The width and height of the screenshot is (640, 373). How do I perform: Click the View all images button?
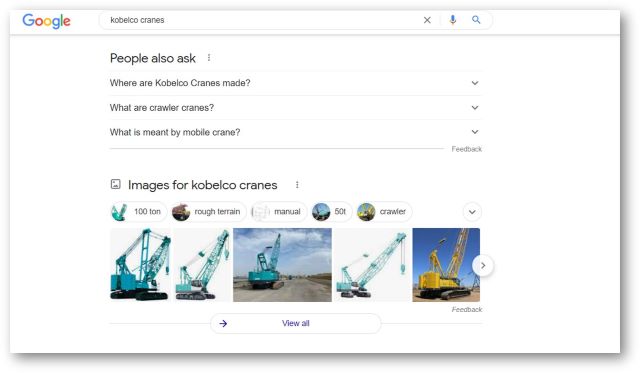coord(296,323)
